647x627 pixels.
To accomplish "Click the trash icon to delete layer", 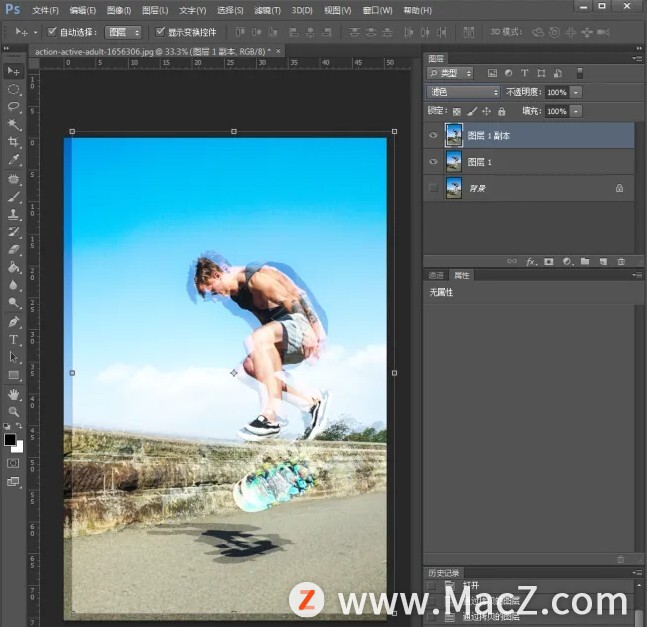I will (x=620, y=261).
